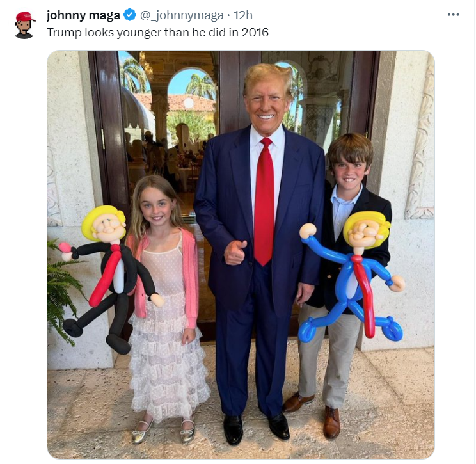Viewport: 476px width, 464px height.
Task: Click the tweet text about looking younger
Action: point(157,33)
